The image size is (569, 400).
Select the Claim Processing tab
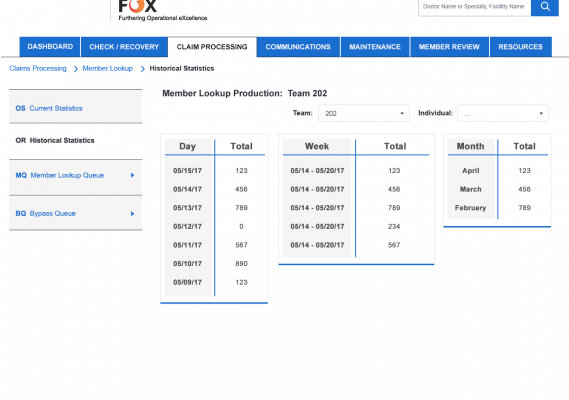(x=212, y=47)
